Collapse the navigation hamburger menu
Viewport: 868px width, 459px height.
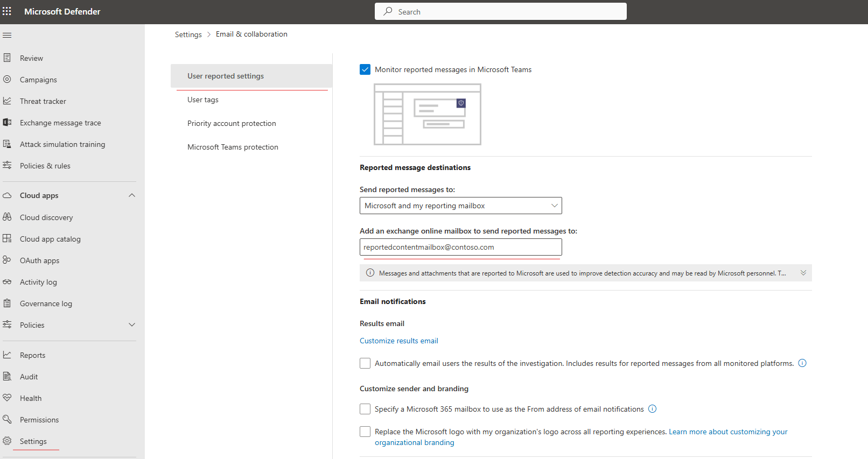[x=7, y=36]
